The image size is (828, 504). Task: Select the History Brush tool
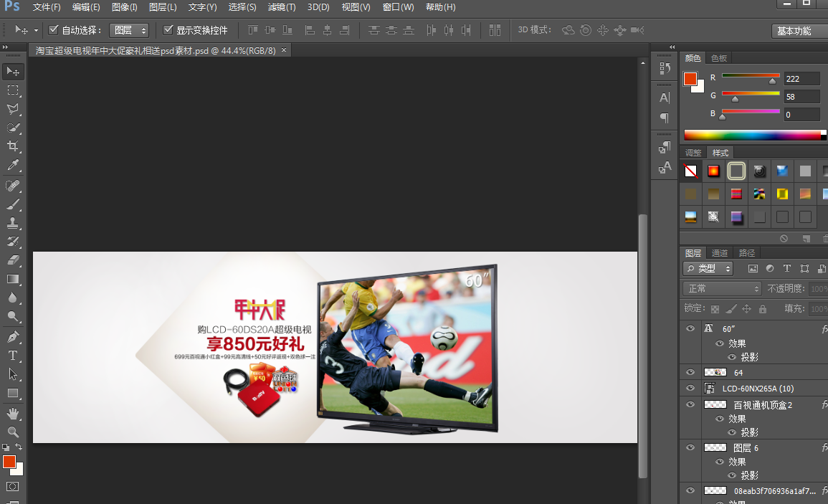pos(13,242)
